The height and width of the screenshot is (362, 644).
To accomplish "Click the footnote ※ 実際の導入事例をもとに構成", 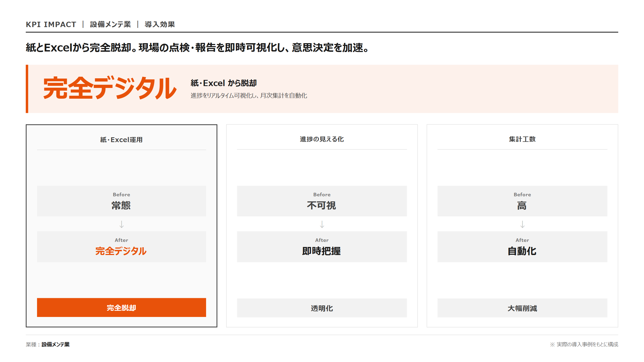I will coord(584,344).
